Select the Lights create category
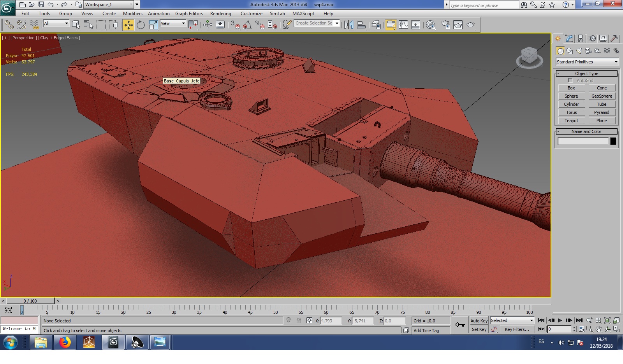Image resolution: width=623 pixels, height=364 pixels. (579, 51)
